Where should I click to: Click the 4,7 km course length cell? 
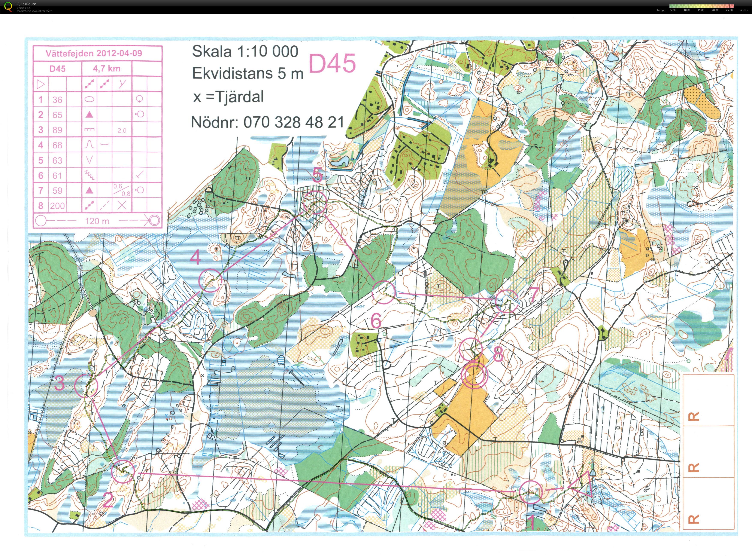coord(106,69)
